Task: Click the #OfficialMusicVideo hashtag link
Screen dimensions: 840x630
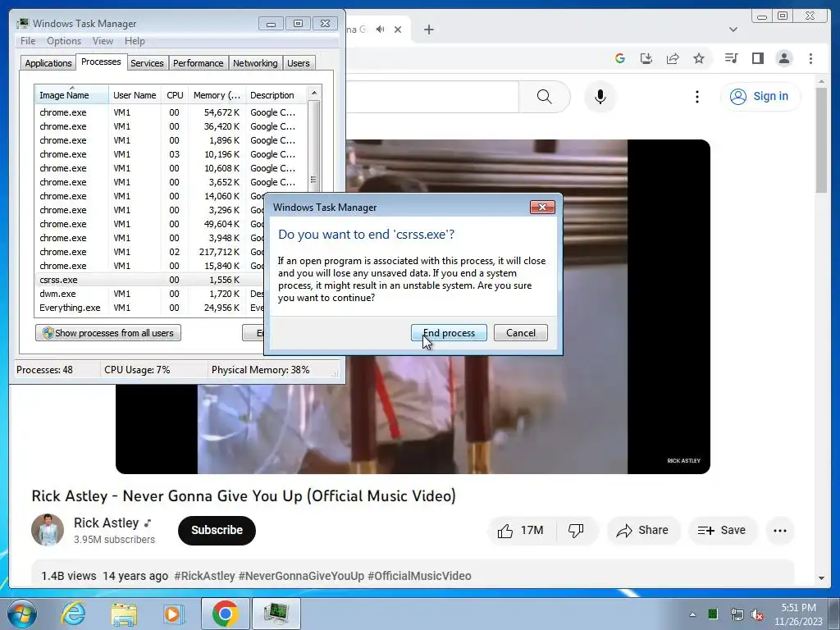Action: [419, 576]
